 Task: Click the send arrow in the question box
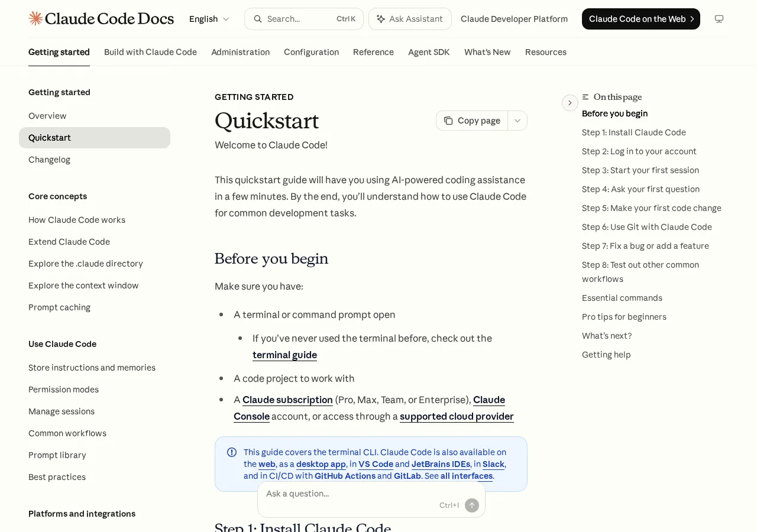pos(472,505)
